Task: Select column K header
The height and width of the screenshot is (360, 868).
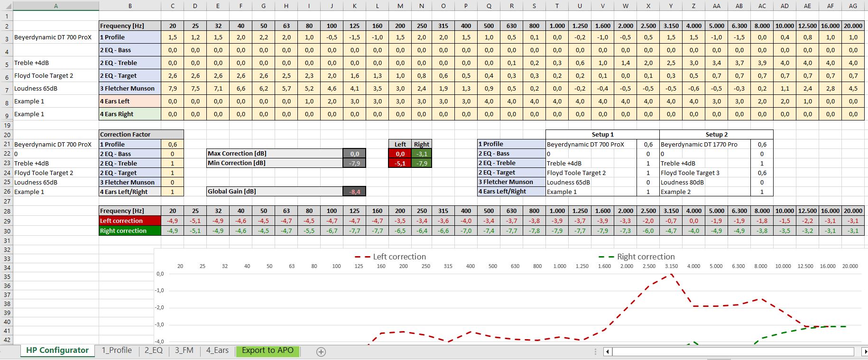Action: tap(354, 6)
